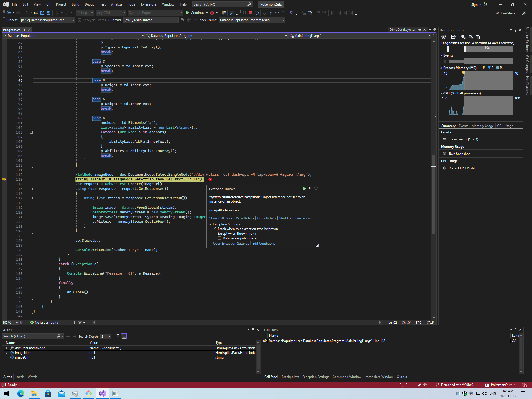
Task: Click the Break All pause icon
Action: coord(244,13)
